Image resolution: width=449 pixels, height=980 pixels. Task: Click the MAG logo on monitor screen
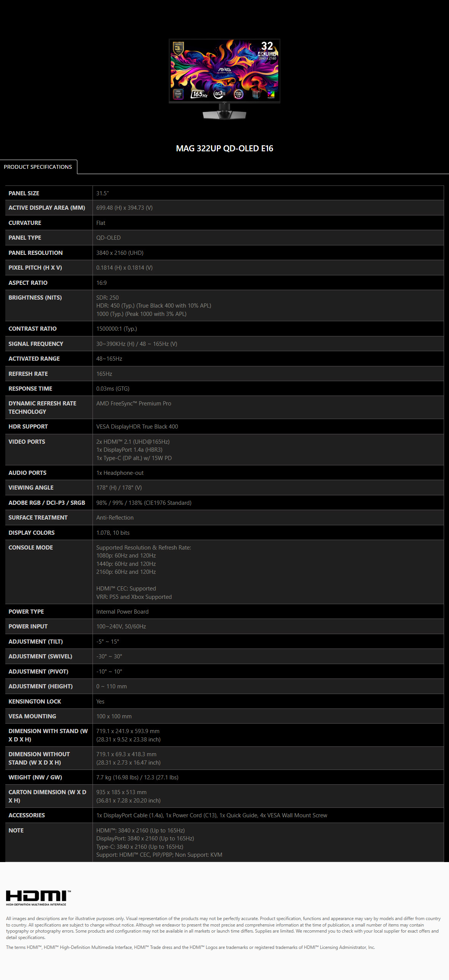tap(224, 71)
